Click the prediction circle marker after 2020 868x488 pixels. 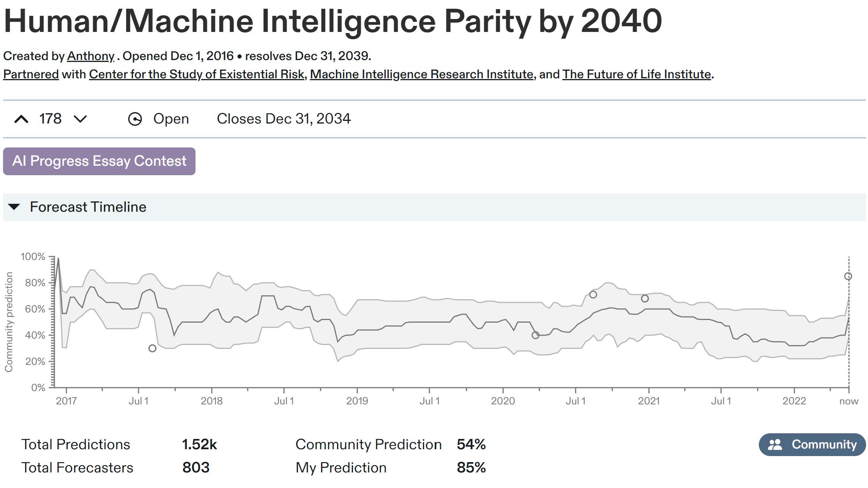click(x=536, y=335)
